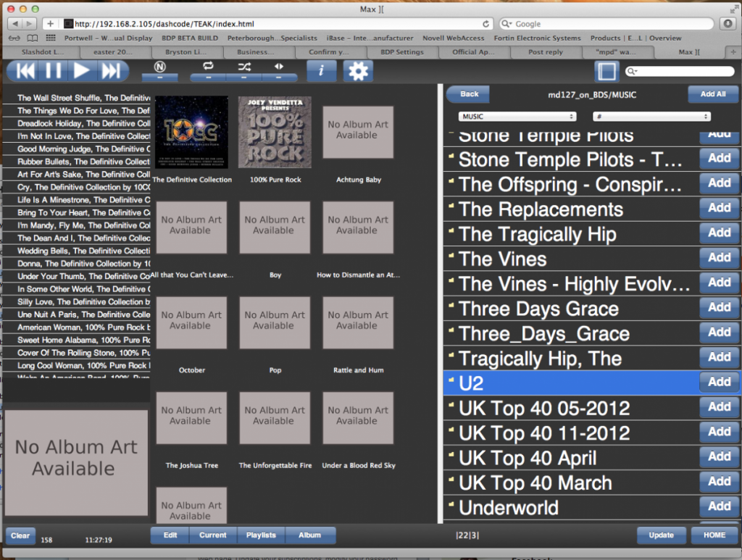
Task: Toggle the panel layout icon
Action: [x=606, y=72]
